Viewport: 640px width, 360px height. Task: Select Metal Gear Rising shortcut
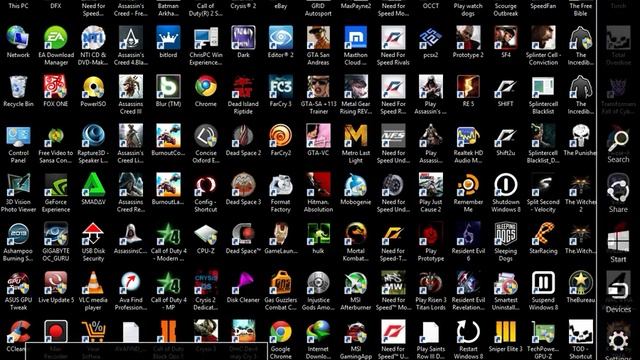[x=356, y=87]
